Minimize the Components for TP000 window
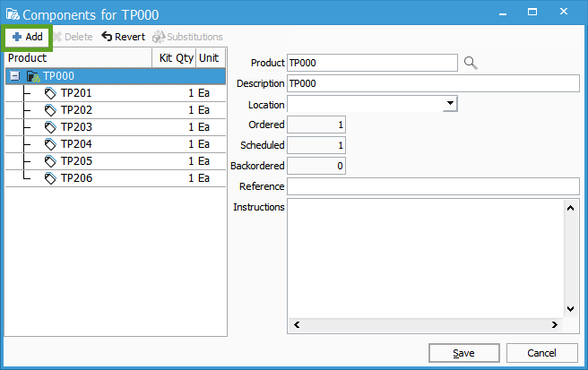The width and height of the screenshot is (588, 370). pyautogui.click(x=503, y=13)
